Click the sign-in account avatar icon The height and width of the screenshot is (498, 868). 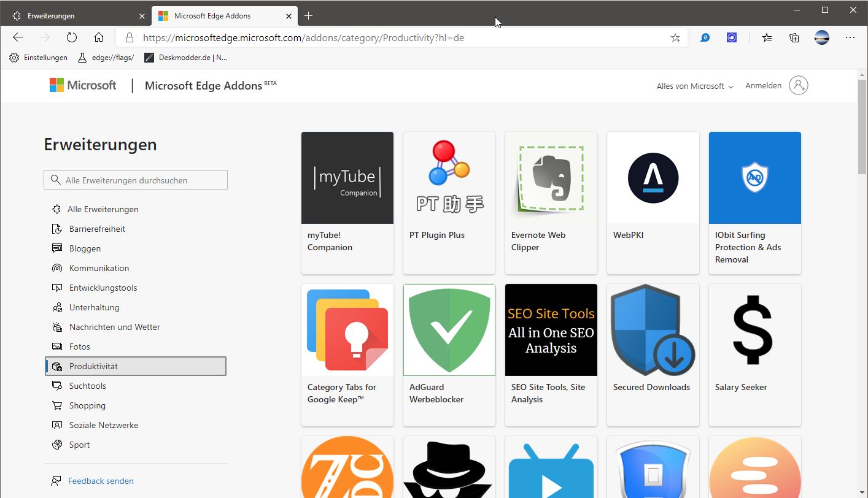click(x=799, y=86)
